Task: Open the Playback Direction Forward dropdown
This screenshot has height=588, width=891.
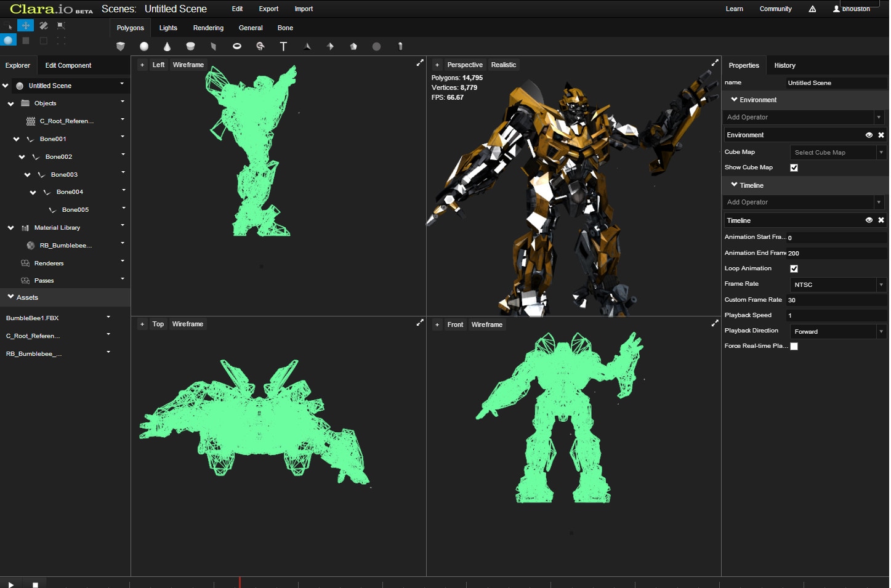Action: [838, 331]
